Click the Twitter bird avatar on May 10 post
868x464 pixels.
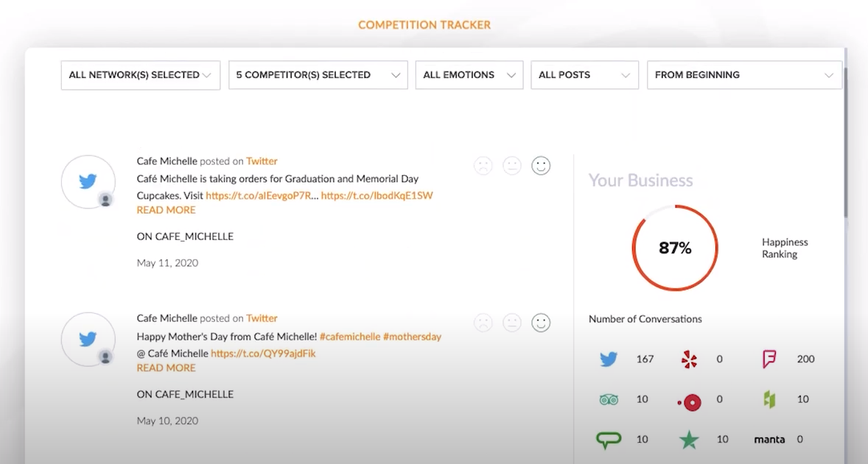[x=88, y=339]
